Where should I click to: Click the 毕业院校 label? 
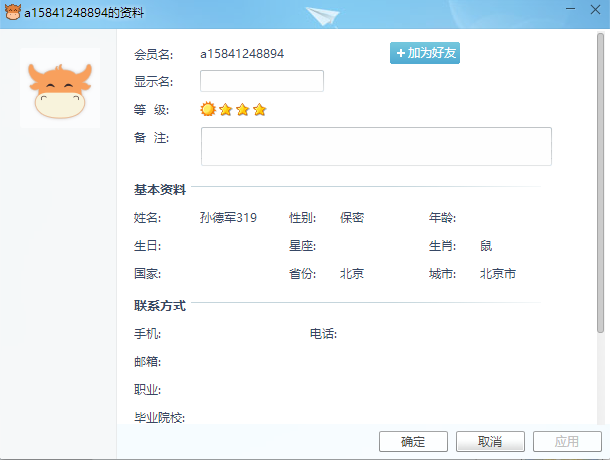(159, 418)
